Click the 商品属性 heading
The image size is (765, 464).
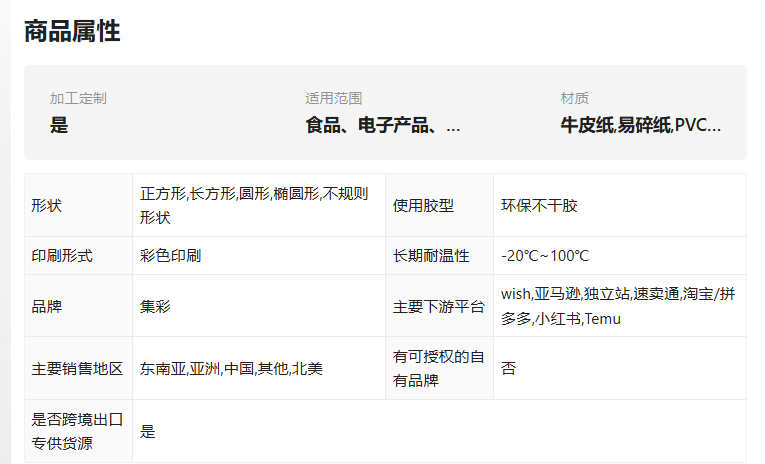coord(72,31)
